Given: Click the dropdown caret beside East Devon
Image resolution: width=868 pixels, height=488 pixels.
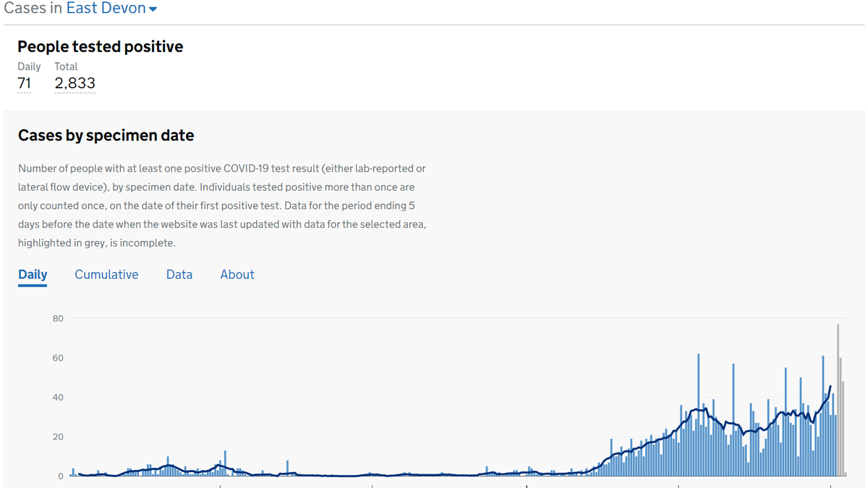Looking at the screenshot, I should point(153,9).
